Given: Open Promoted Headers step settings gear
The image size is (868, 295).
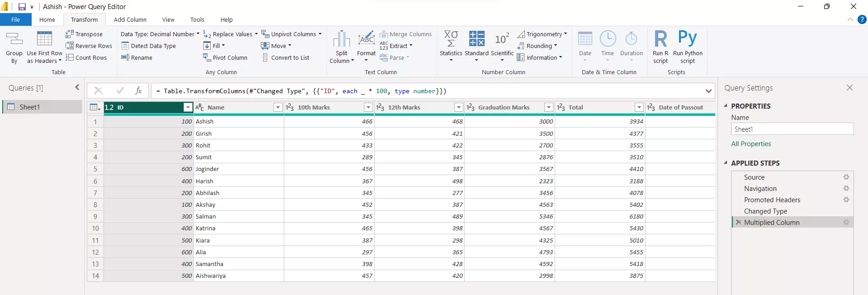Looking at the screenshot, I should pos(846,200).
